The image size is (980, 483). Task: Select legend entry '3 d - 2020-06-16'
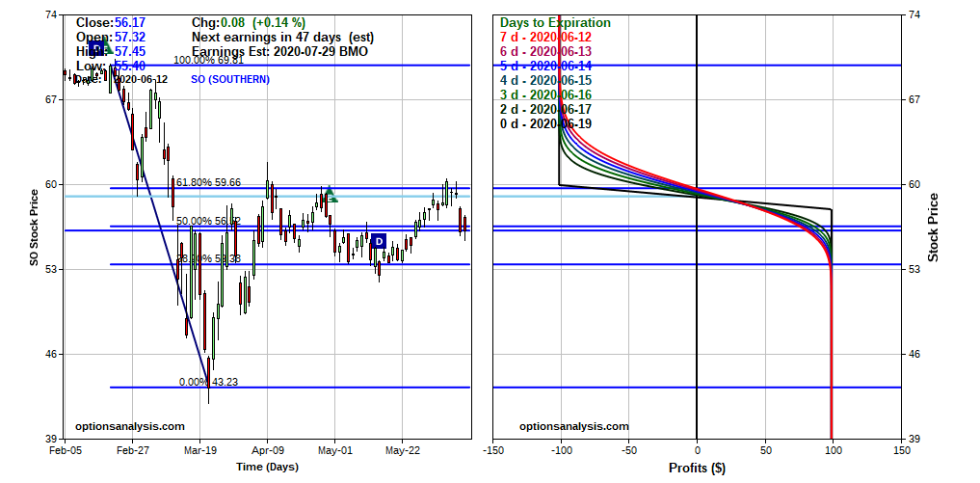[545, 95]
